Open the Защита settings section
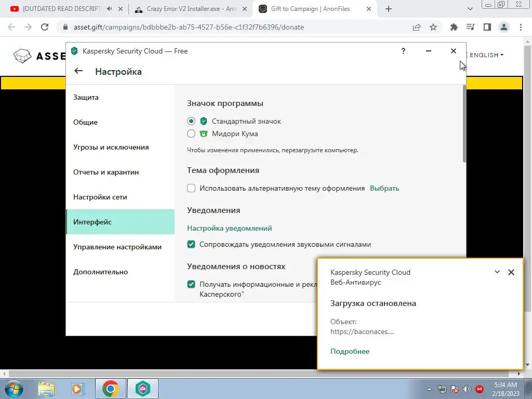The height and width of the screenshot is (399, 532). pos(120,97)
